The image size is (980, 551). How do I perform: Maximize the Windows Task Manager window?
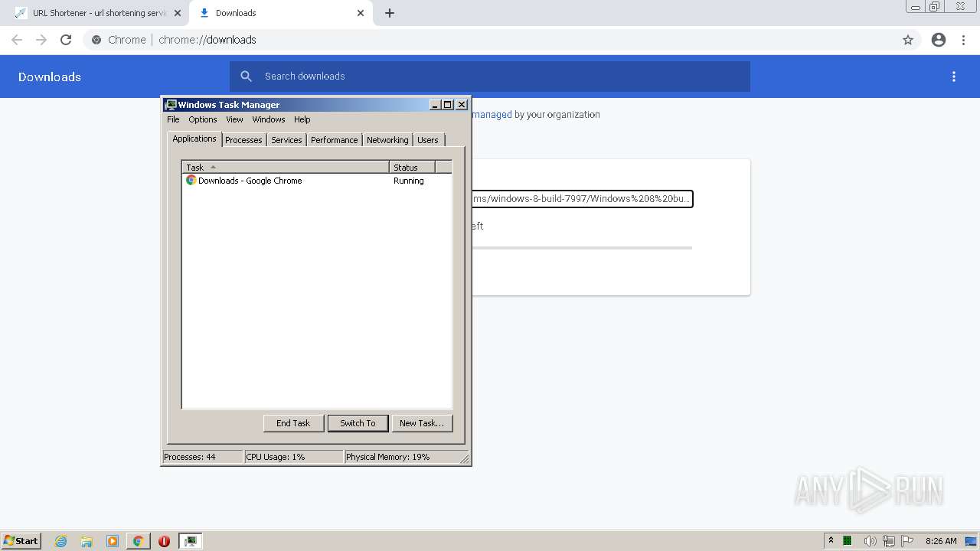[448, 105]
